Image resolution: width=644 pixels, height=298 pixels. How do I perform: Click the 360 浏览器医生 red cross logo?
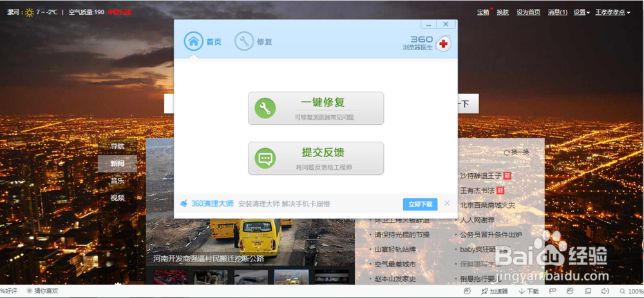click(443, 44)
